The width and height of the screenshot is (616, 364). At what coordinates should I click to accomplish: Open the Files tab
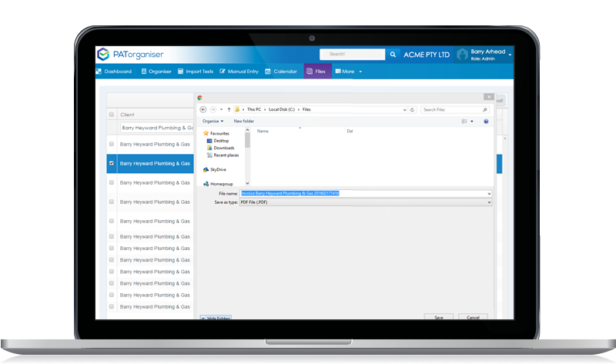pyautogui.click(x=317, y=72)
